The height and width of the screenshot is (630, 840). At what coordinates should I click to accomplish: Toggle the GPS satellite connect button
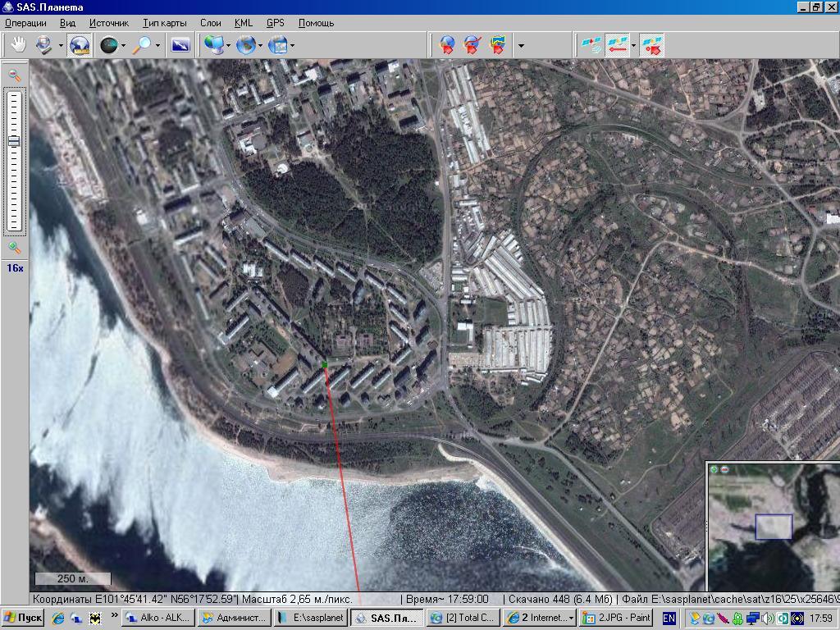pos(591,45)
